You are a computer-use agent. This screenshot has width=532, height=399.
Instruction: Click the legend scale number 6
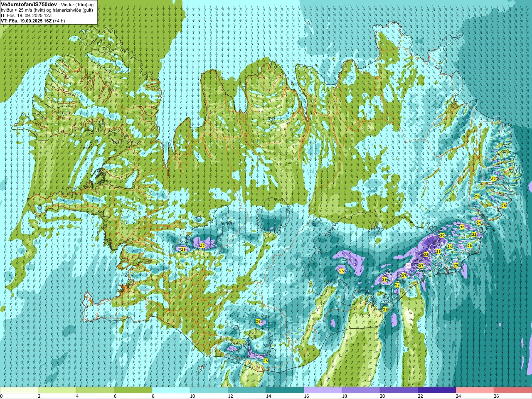(115, 397)
